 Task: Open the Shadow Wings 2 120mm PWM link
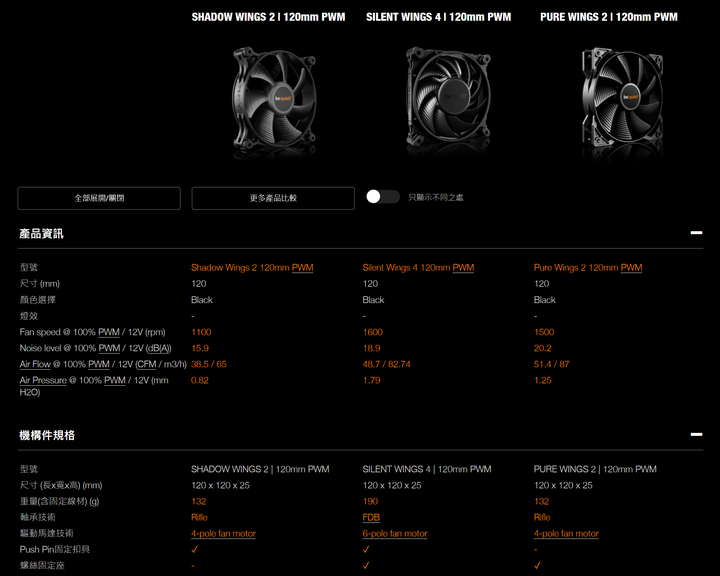[252, 267]
